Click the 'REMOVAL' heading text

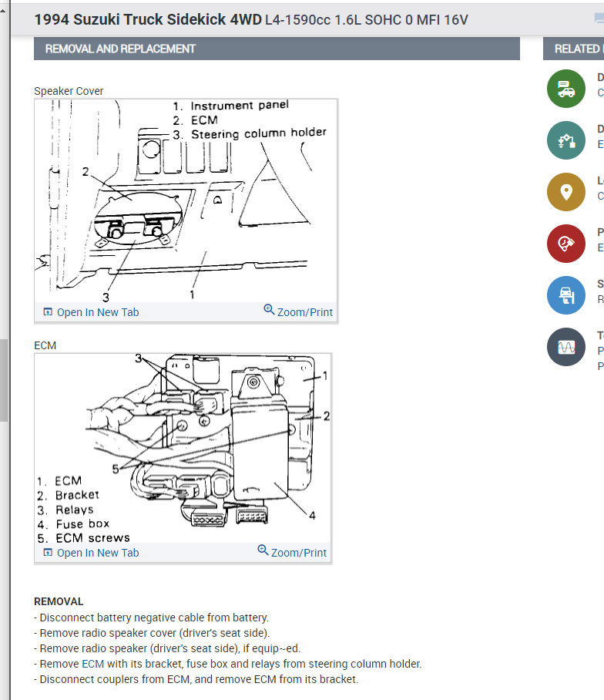[x=59, y=602]
